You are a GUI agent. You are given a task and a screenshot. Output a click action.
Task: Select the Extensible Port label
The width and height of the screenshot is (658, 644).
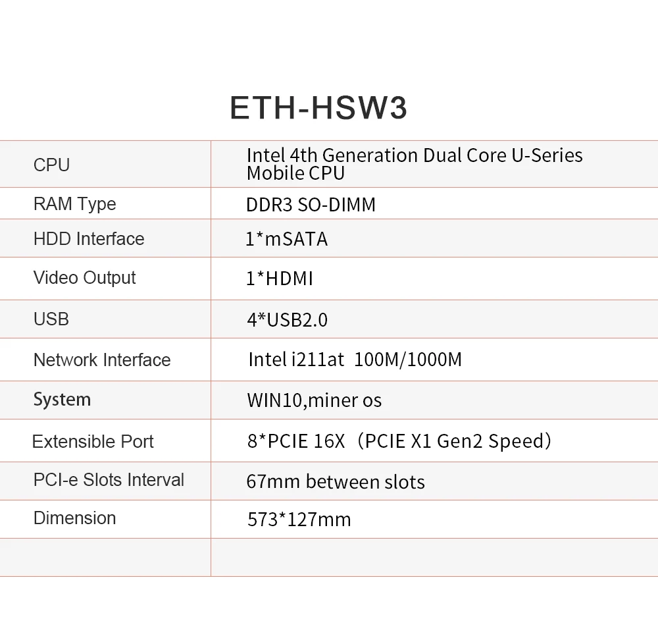[x=93, y=442]
